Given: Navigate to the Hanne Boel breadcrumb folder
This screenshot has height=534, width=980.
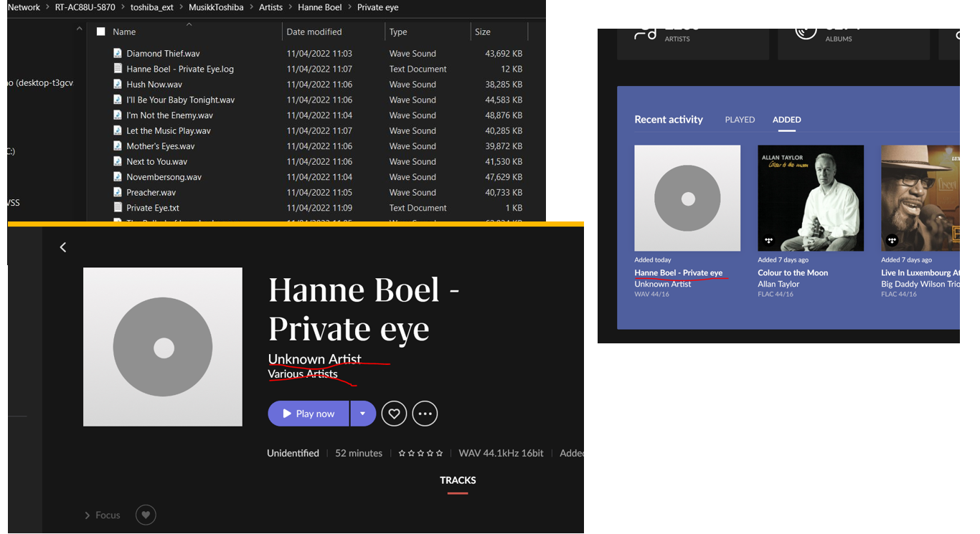Looking at the screenshot, I should tap(320, 7).
